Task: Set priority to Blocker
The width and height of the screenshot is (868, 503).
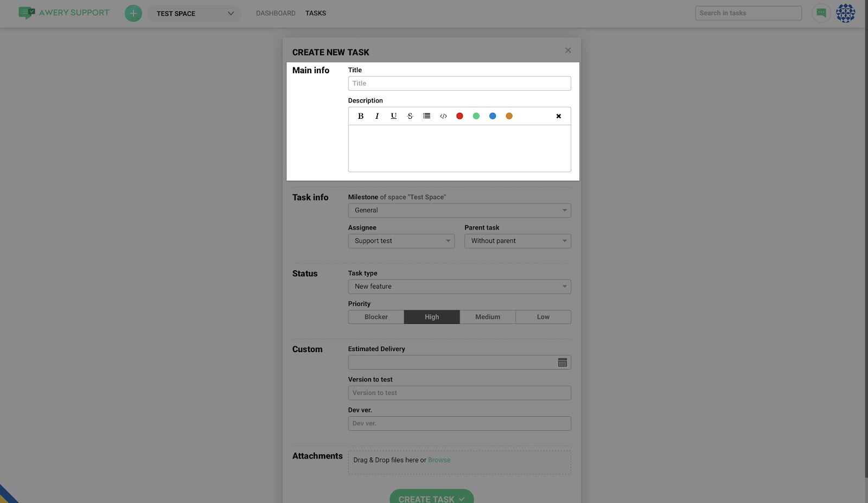Action: (376, 317)
